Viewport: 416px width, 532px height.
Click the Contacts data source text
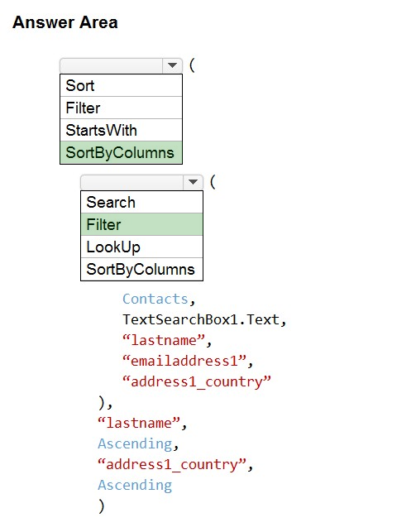point(155,299)
